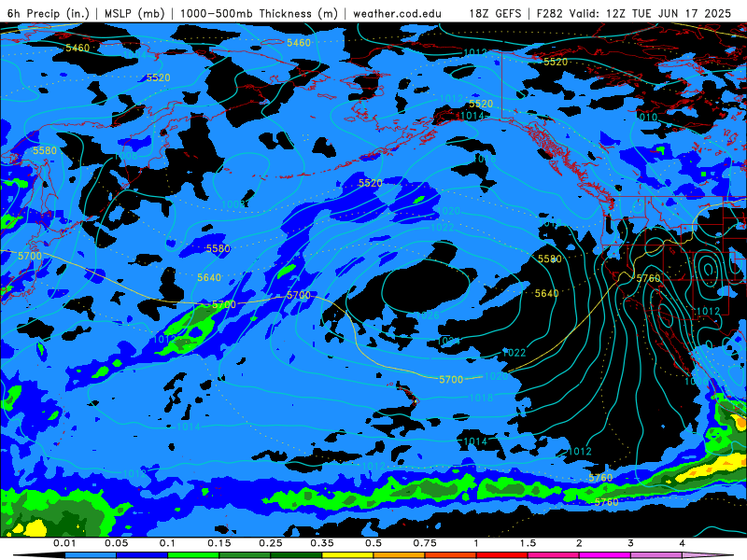Click the '18Z GEFS' model run label
This screenshot has height=560, width=747.
[495, 13]
